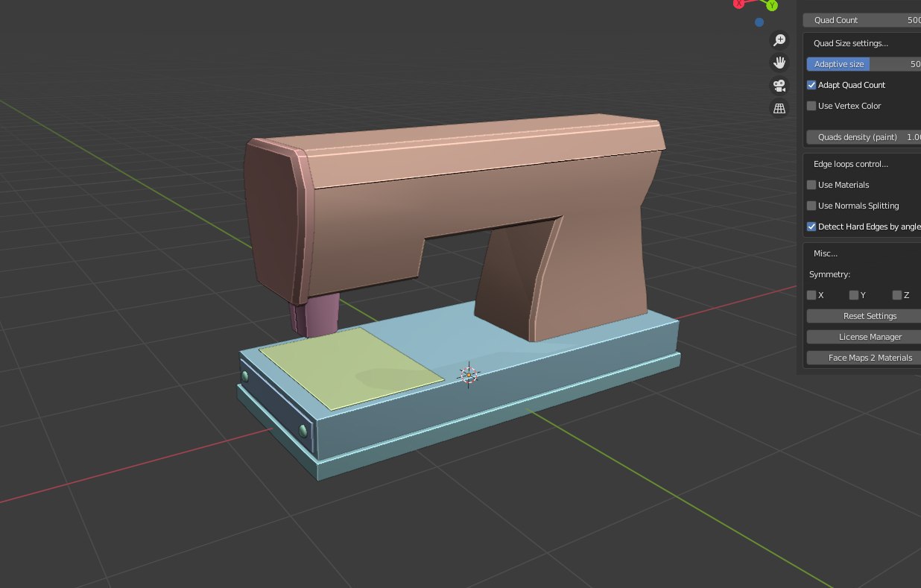Click the 3D cursor on the base

(469, 375)
